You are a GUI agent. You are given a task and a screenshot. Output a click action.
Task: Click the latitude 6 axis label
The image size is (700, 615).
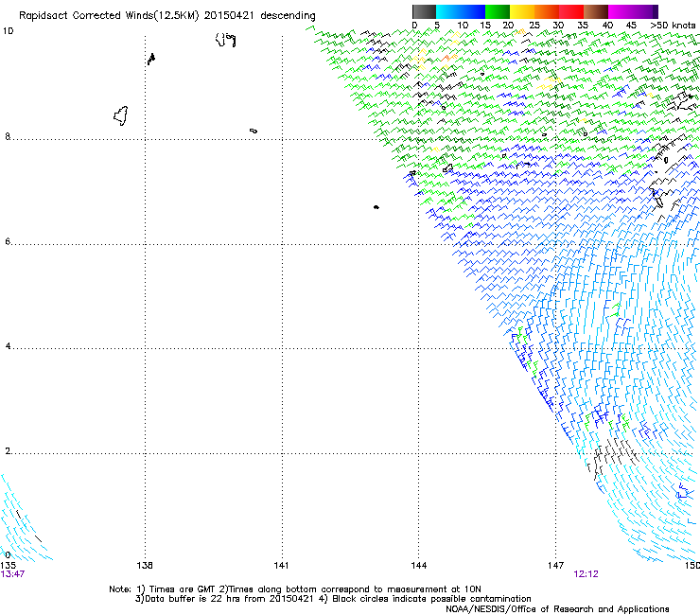tap(8, 241)
